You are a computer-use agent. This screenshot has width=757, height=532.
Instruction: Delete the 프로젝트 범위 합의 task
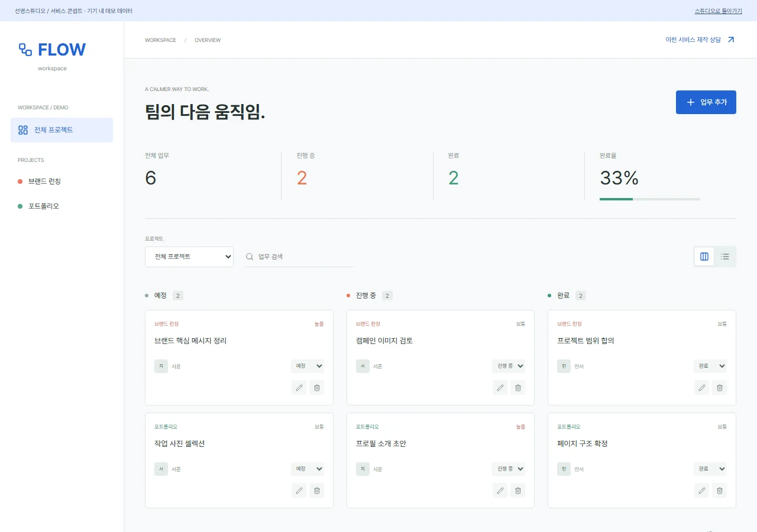(720, 388)
